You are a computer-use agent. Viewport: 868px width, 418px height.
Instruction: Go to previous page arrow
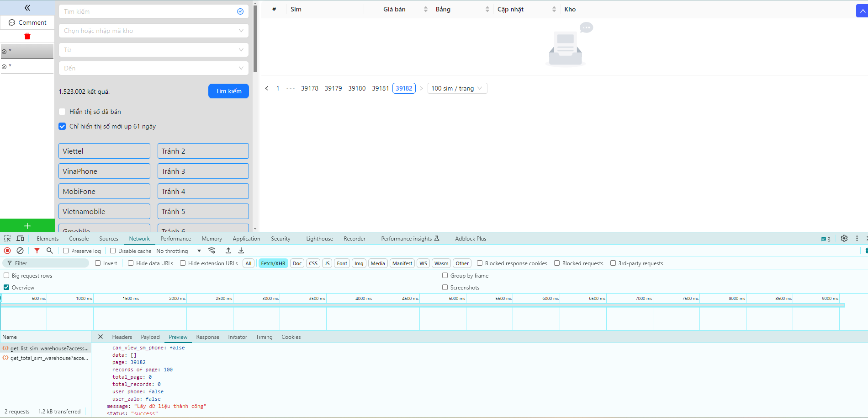pyautogui.click(x=267, y=88)
